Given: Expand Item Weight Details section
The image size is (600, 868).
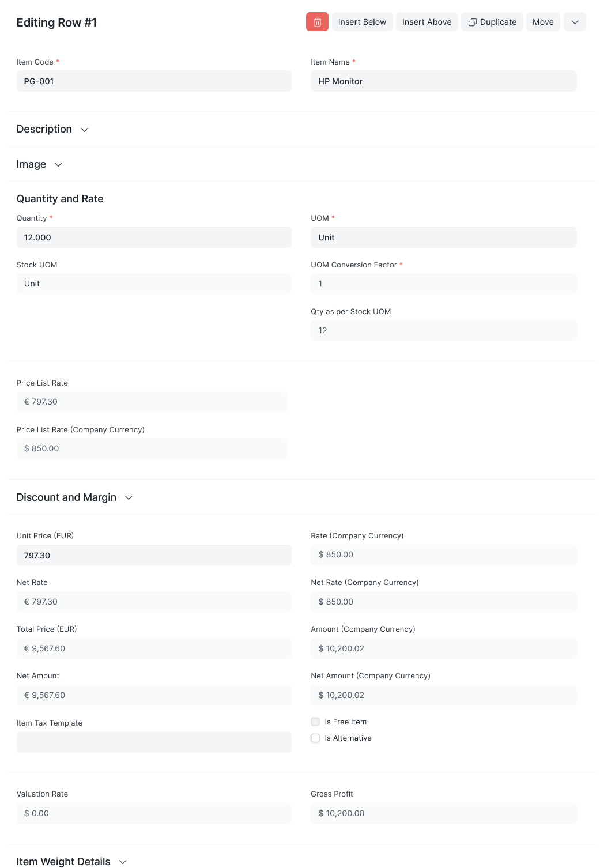Looking at the screenshot, I should (x=71, y=861).
